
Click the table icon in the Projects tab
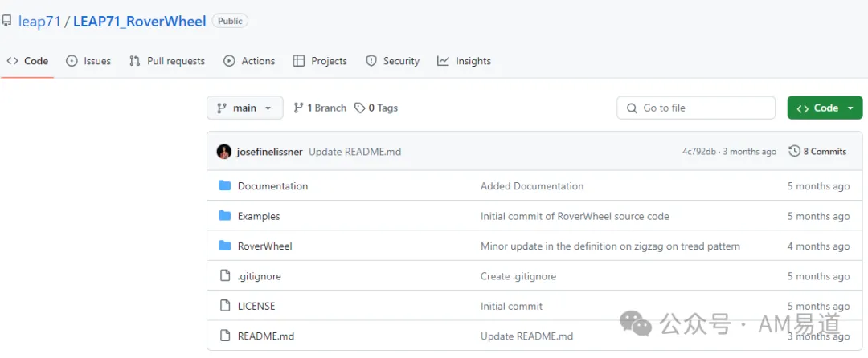tap(299, 61)
